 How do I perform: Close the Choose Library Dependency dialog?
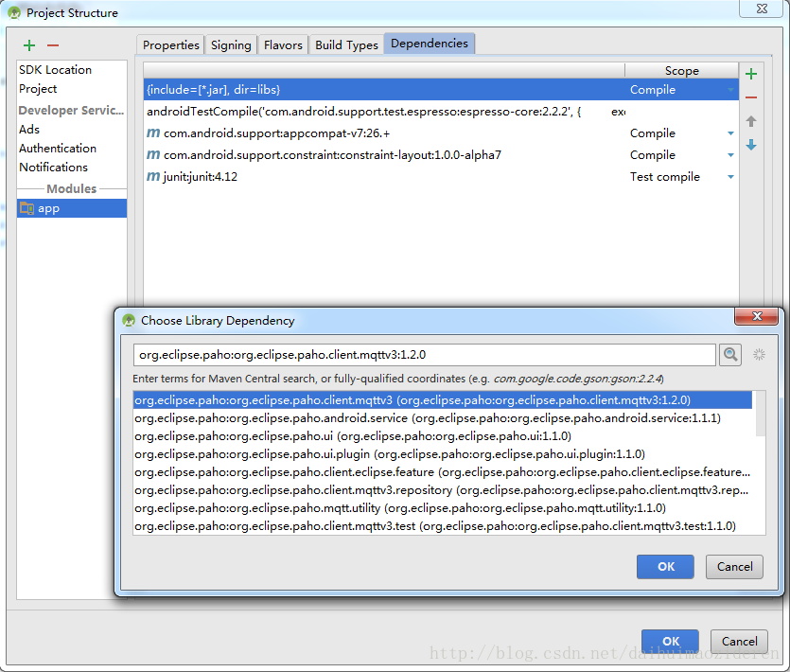pyautogui.click(x=756, y=316)
